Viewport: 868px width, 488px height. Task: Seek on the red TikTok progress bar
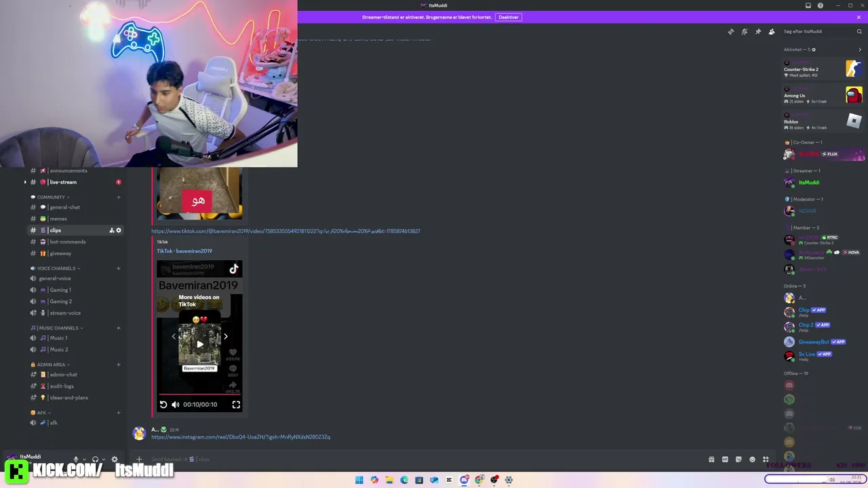point(199,394)
